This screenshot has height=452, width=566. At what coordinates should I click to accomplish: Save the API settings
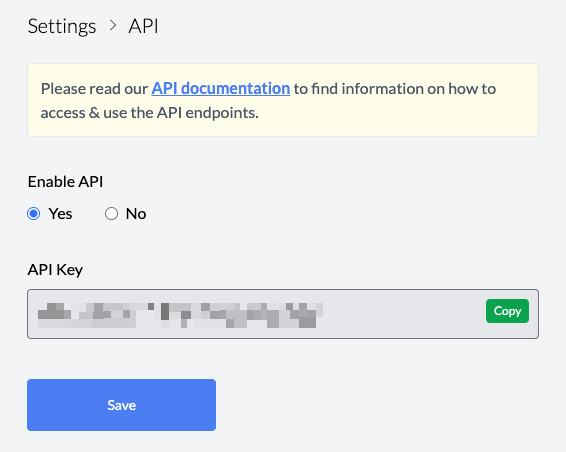point(121,405)
